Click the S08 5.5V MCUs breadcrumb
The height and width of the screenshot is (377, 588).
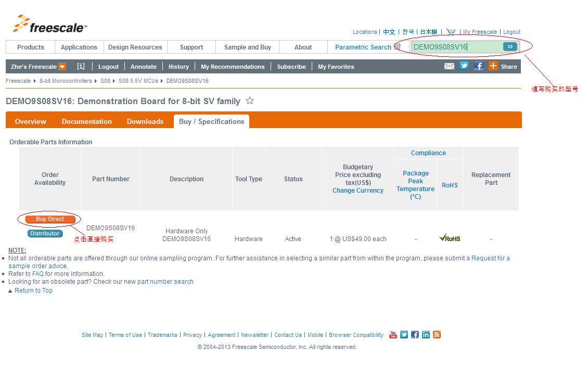coord(138,81)
